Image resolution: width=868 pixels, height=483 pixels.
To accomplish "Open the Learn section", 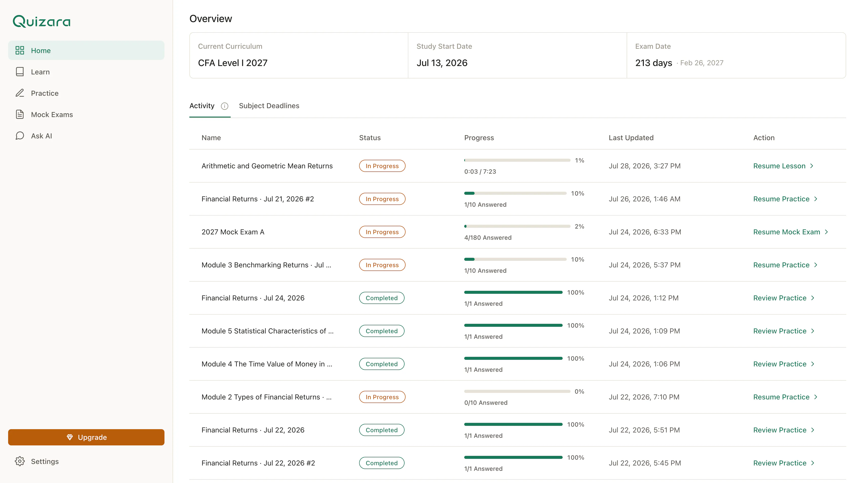I will point(86,72).
